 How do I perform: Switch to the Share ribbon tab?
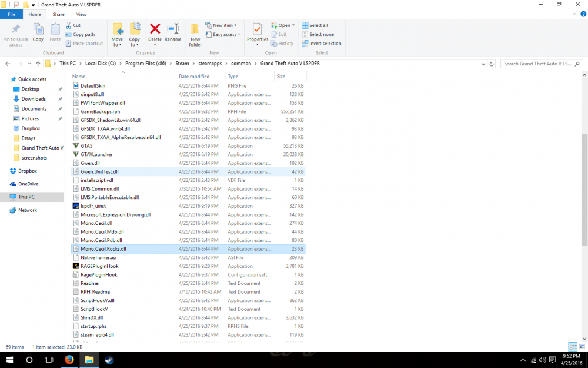(58, 14)
